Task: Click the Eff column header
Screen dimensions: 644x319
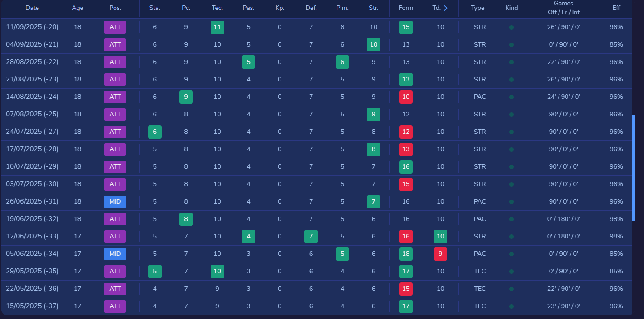Action: coord(616,8)
